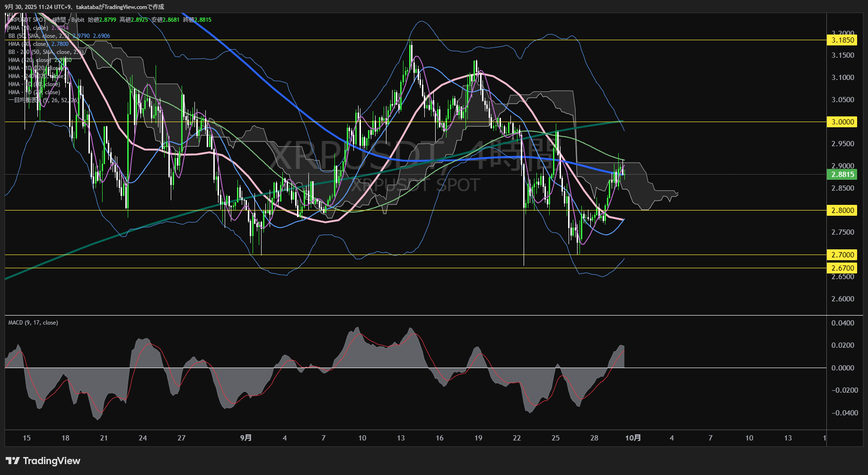Click the 安値 2.8681 value in the header
This screenshot has width=868, height=475.
[x=166, y=20]
